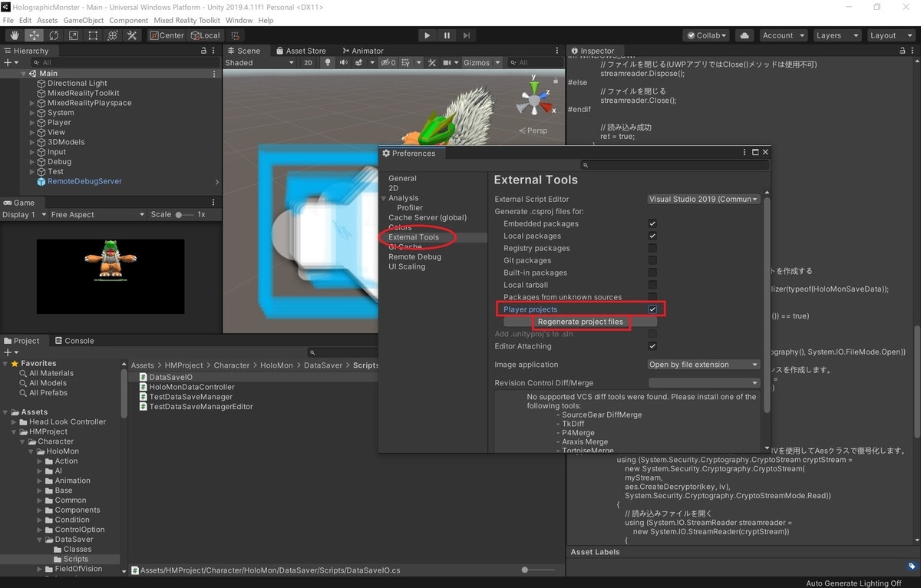The height and width of the screenshot is (588, 921).
Task: Open the Mixed Reality Toolkit menu
Action: point(187,20)
